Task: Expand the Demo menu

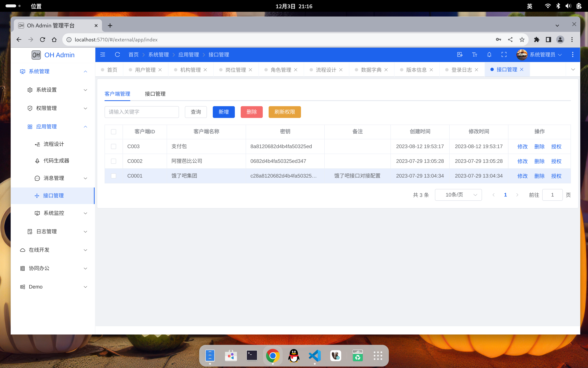Action: pyautogui.click(x=53, y=287)
